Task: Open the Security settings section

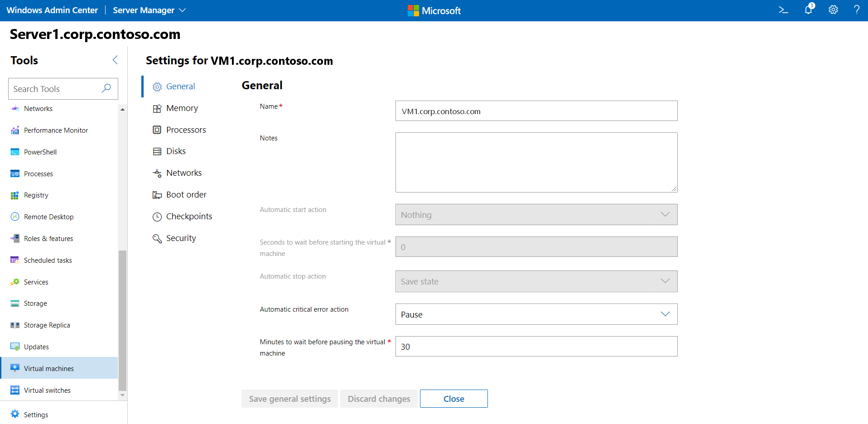Action: 181,238
